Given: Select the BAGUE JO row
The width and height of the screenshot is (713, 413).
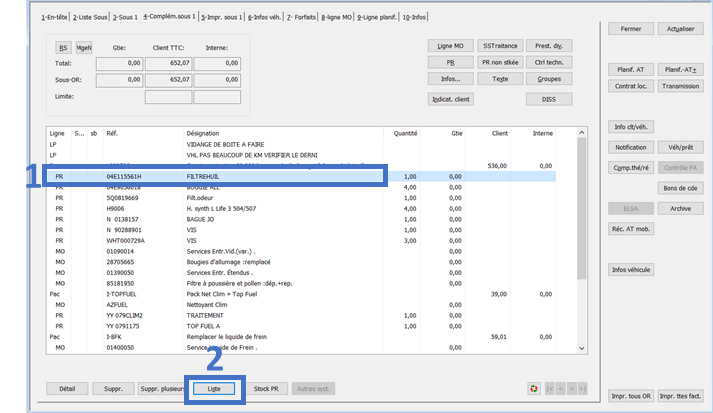Looking at the screenshot, I should coord(301,219).
